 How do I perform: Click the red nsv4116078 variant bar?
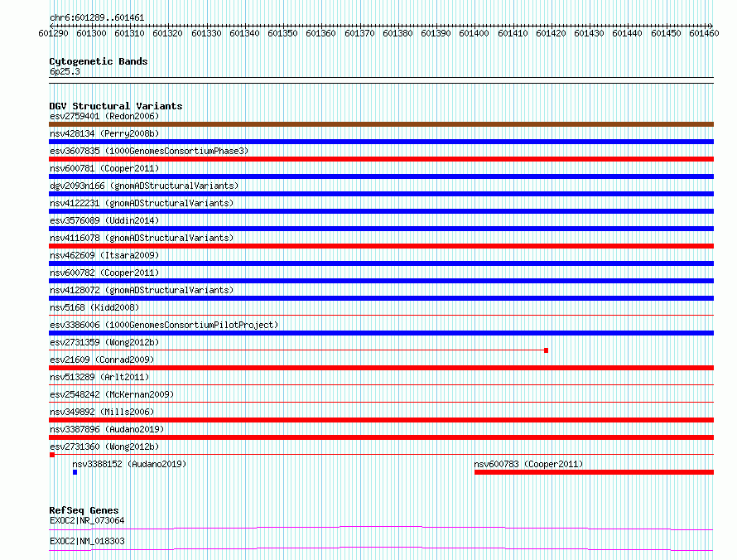381,246
